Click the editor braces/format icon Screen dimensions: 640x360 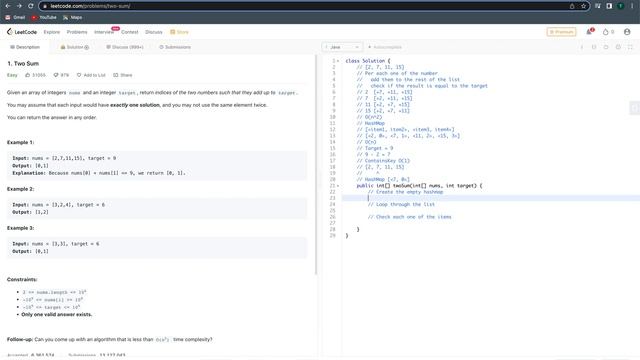tap(594, 47)
